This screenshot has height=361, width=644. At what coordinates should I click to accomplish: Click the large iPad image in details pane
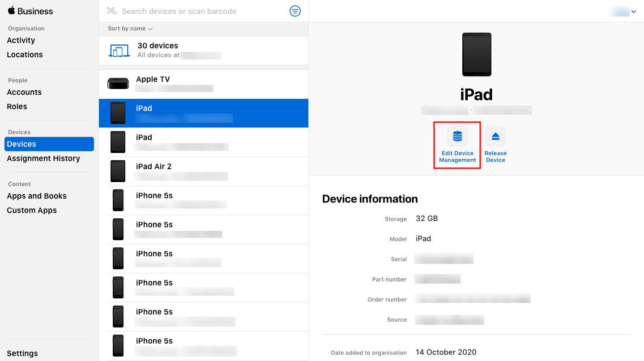pyautogui.click(x=477, y=54)
